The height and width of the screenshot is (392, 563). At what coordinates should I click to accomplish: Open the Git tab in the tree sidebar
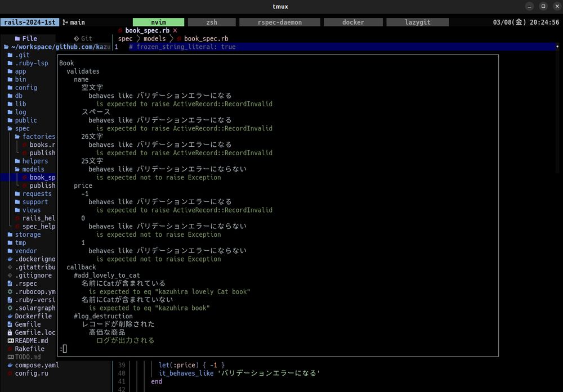pos(83,38)
